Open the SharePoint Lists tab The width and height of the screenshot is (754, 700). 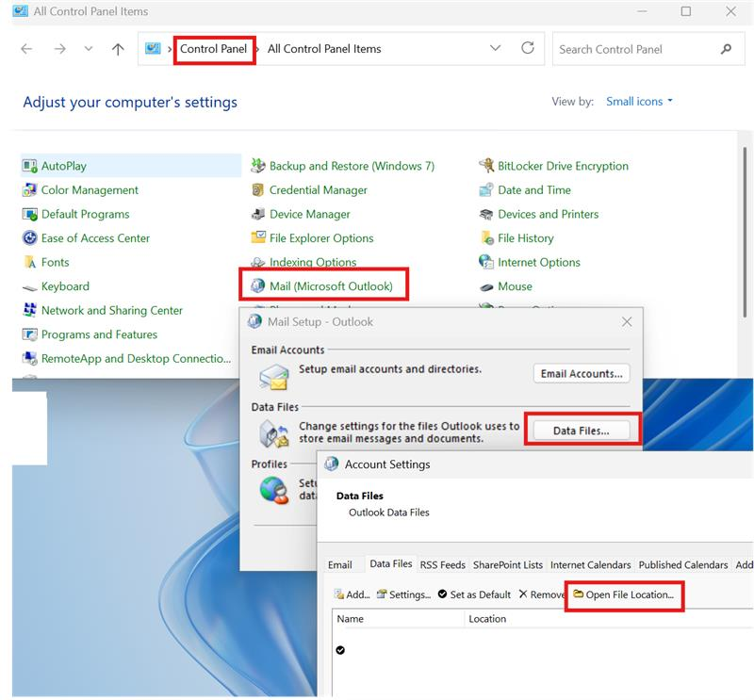click(x=508, y=565)
